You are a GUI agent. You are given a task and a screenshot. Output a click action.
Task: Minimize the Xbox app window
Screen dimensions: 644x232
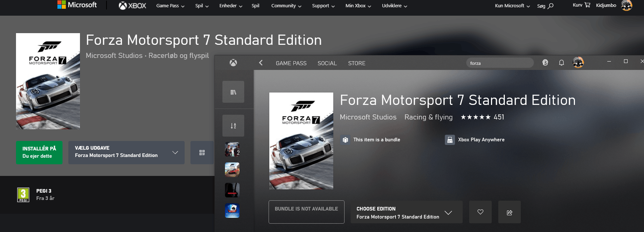[609, 62]
